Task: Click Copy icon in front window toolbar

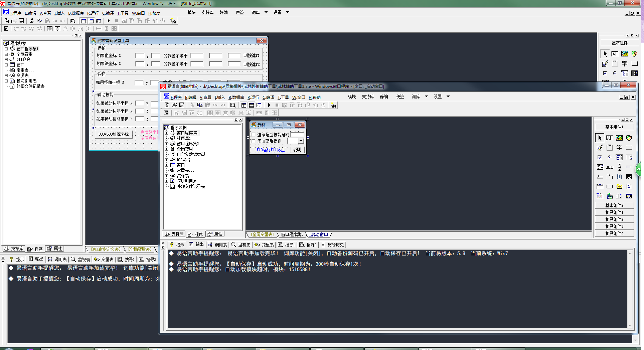Action: click(200, 105)
